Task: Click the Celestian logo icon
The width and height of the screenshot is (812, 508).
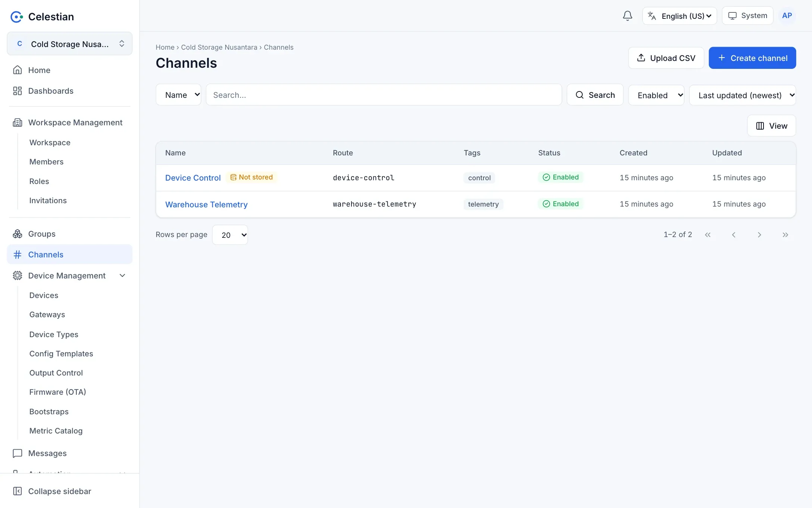Action: coord(17,17)
